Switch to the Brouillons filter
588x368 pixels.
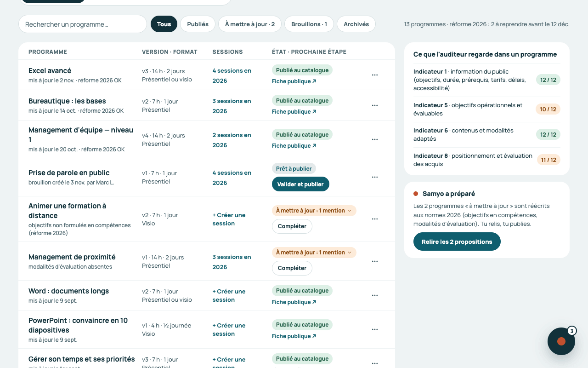click(309, 24)
